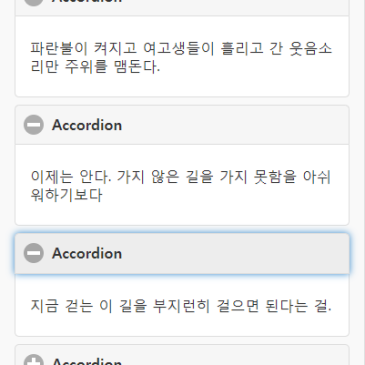Click the line starting "지금 걷는 이 길을"
This screenshot has height=365, width=365.
181,305
